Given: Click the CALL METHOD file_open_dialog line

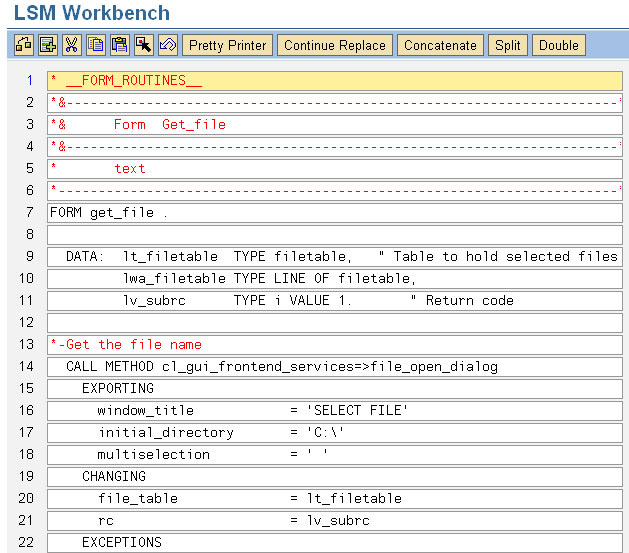Looking at the screenshot, I should point(335,367).
